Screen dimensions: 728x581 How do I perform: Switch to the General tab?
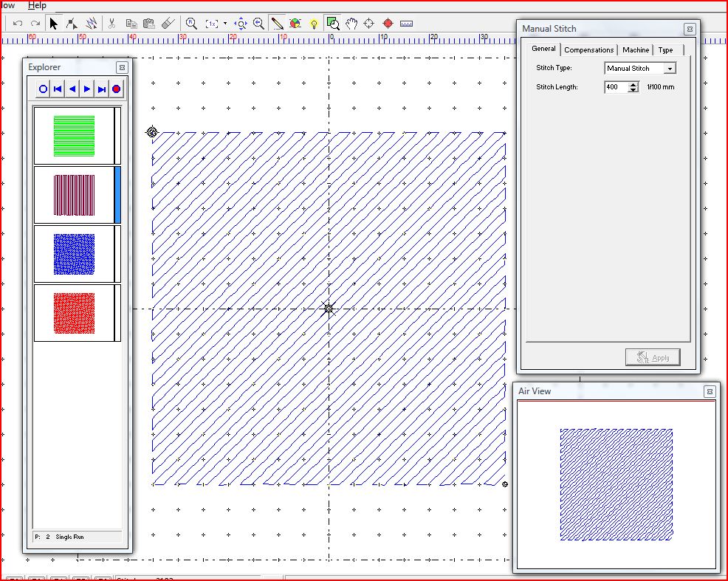click(543, 49)
